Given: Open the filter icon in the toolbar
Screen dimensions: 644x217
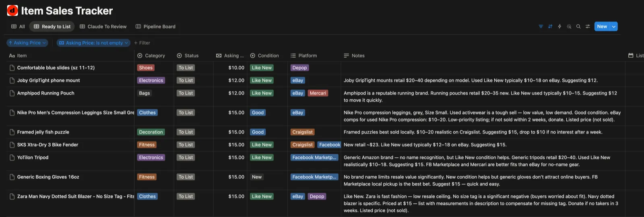Looking at the screenshot, I should tap(541, 27).
